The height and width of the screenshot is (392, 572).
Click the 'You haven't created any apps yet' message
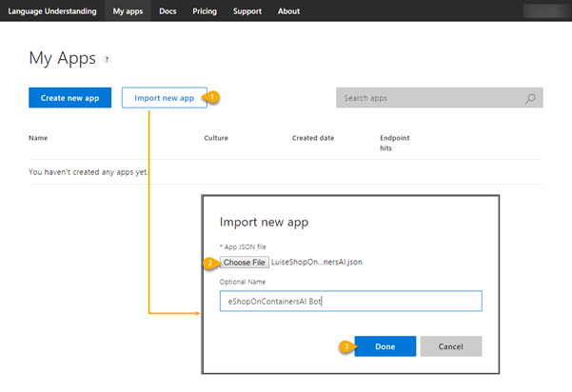click(89, 172)
